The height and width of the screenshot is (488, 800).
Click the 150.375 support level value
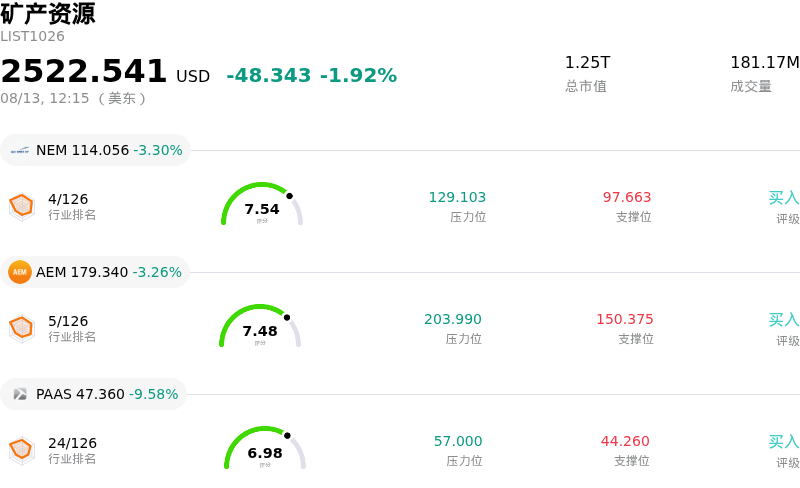(x=624, y=319)
